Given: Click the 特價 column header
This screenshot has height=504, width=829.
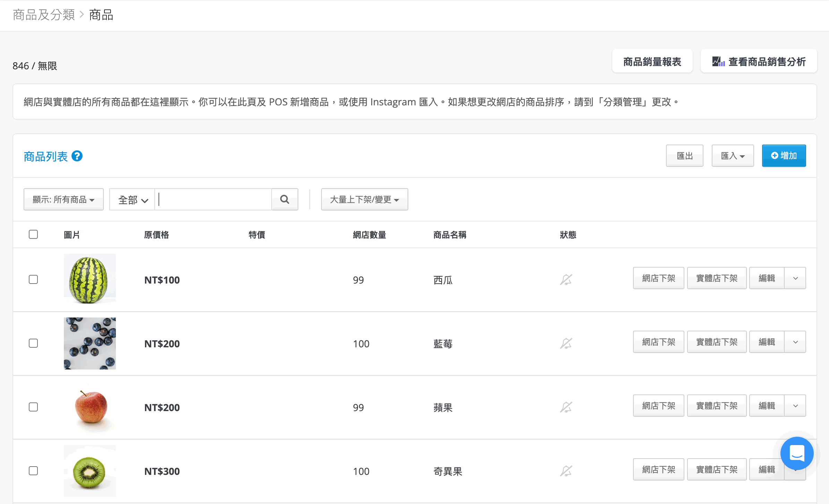Looking at the screenshot, I should (257, 235).
